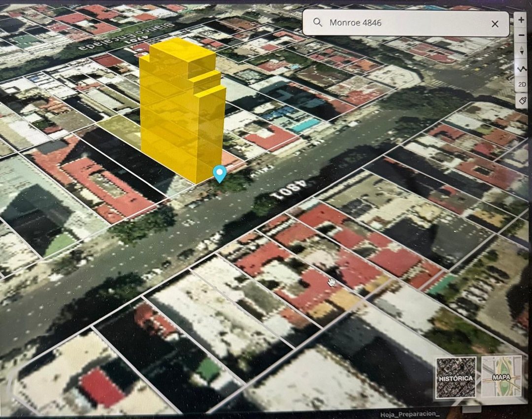This screenshot has width=532, height=419.
Task: Zoom in with the plus button
Action: click(521, 20)
